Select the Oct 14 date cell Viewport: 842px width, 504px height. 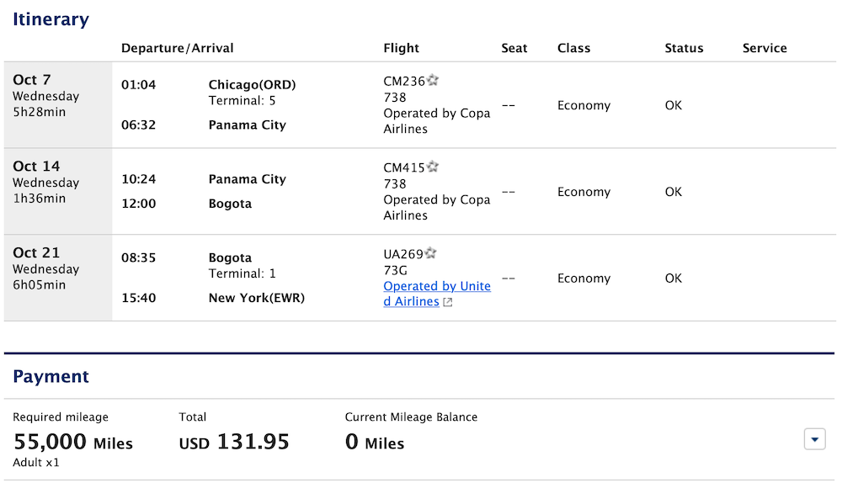coord(36,166)
